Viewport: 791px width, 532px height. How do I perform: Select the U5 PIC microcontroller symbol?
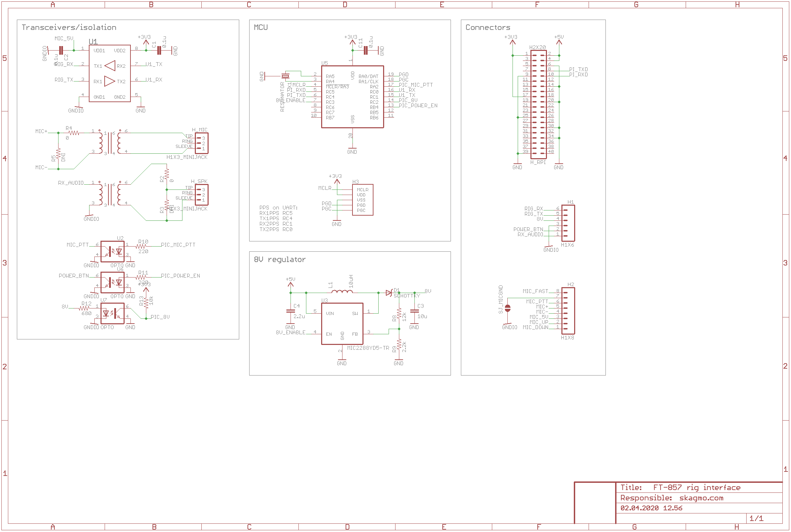[x=352, y=97]
